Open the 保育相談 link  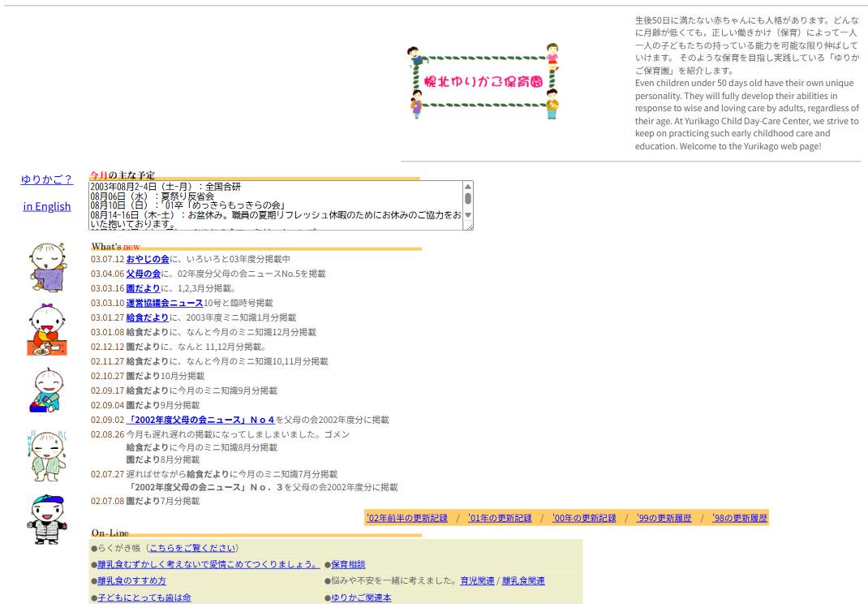[348, 564]
